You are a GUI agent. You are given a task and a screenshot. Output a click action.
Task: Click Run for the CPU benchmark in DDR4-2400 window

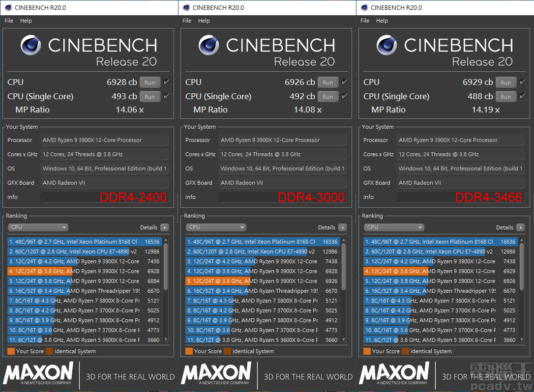pos(149,82)
